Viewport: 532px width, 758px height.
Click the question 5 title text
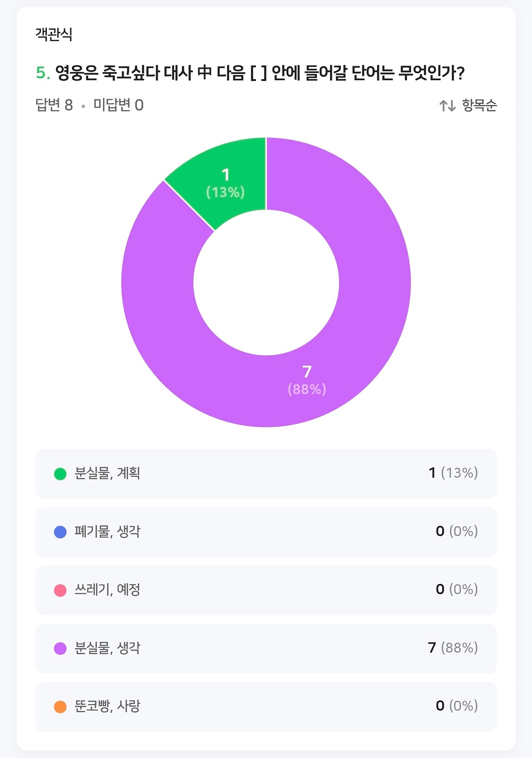point(259,73)
